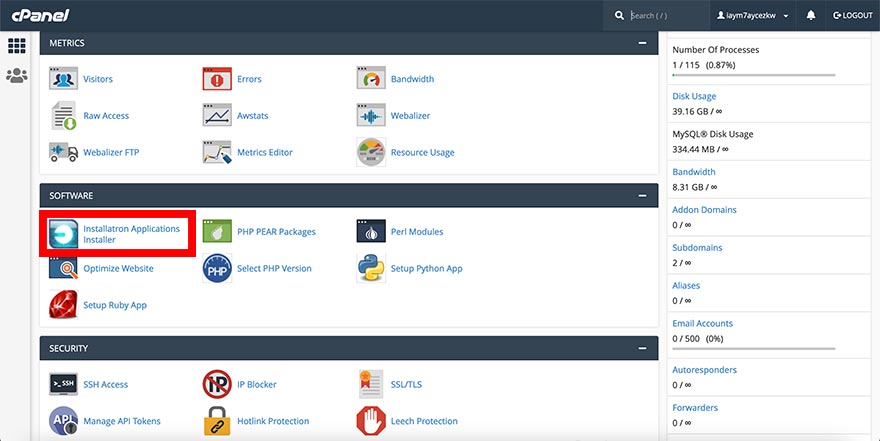Click the Email Accounts usage progress bar
The height and width of the screenshot is (441, 880).
click(754, 348)
